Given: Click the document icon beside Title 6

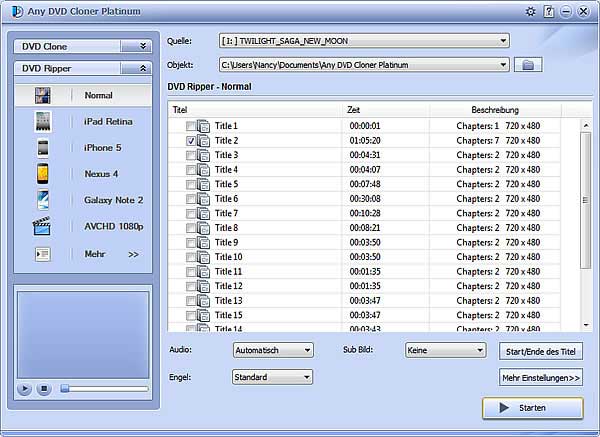Looking at the screenshot, I should (204, 199).
